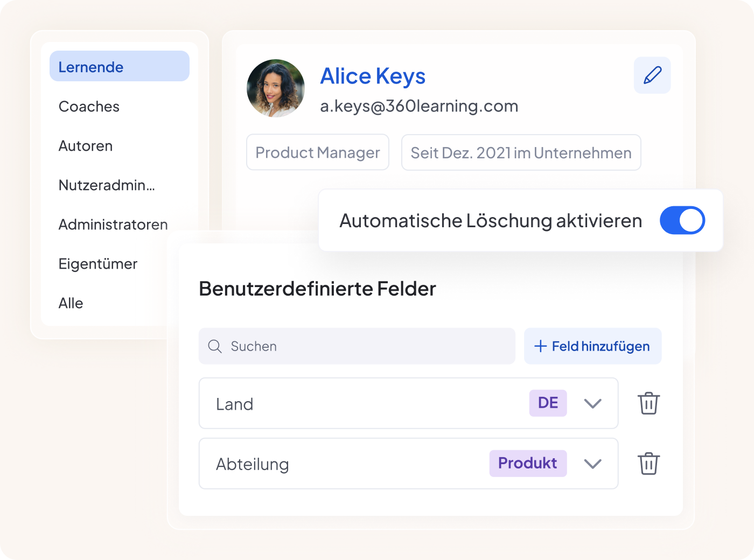The height and width of the screenshot is (560, 754).
Task: Click the email a.keys@360learning.com
Action: (x=419, y=106)
